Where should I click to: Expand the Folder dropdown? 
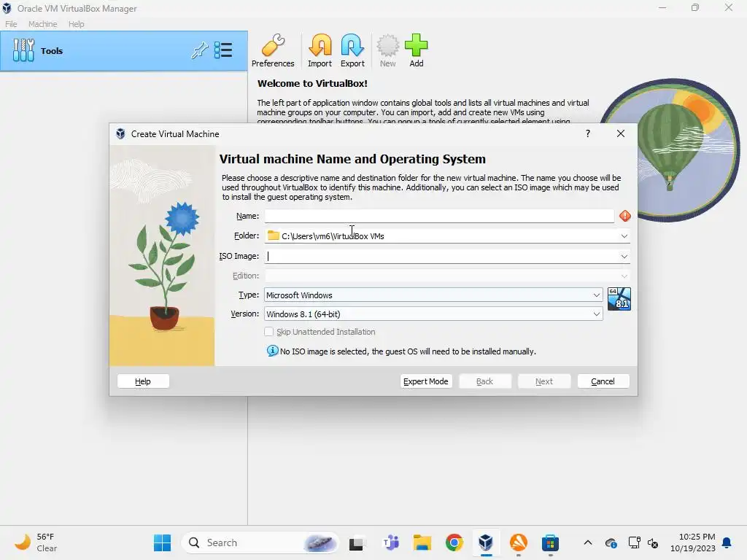coord(624,236)
